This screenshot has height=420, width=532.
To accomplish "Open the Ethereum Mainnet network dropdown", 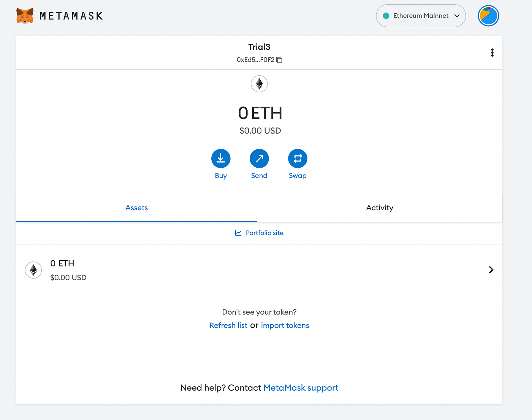I will pos(421,16).
